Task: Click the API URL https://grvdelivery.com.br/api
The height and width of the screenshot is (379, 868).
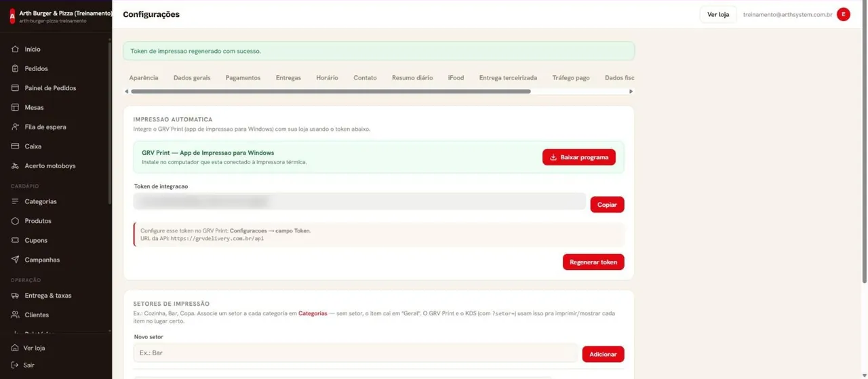Action: tap(217, 239)
